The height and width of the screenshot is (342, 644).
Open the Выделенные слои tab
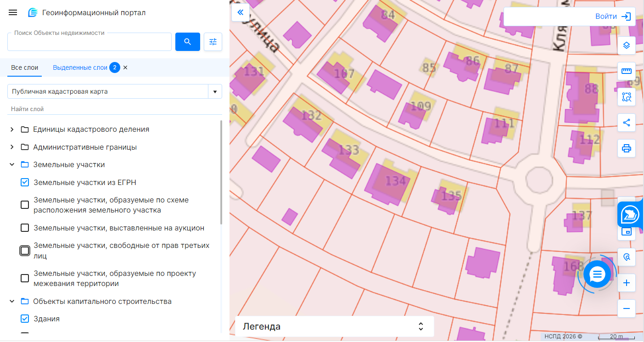pos(80,67)
